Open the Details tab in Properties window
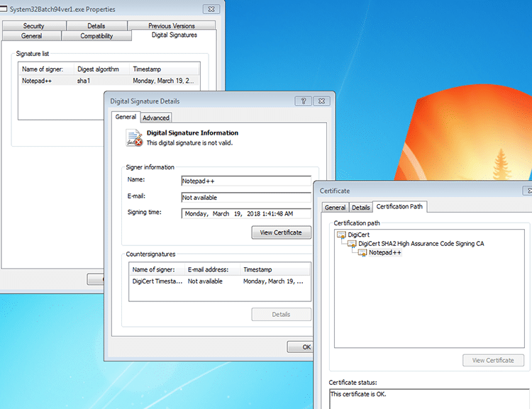The width and height of the screenshot is (532, 409). (x=96, y=26)
